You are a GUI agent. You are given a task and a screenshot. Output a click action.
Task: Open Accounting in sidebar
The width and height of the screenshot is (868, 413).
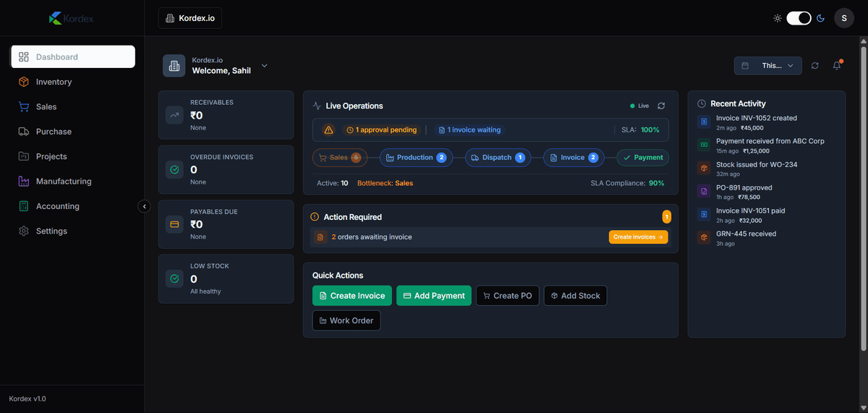(73, 206)
